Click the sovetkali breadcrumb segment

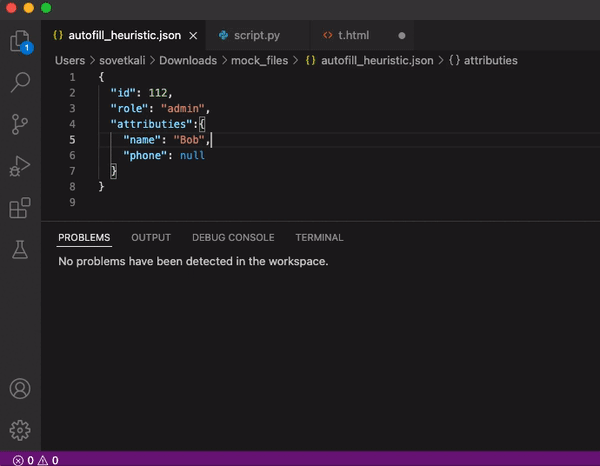point(122,60)
